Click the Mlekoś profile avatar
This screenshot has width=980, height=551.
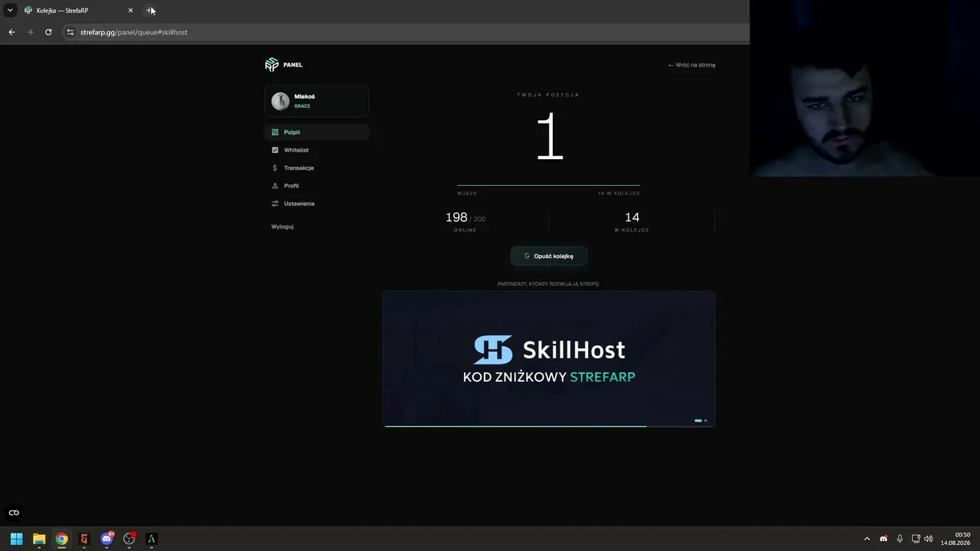280,101
